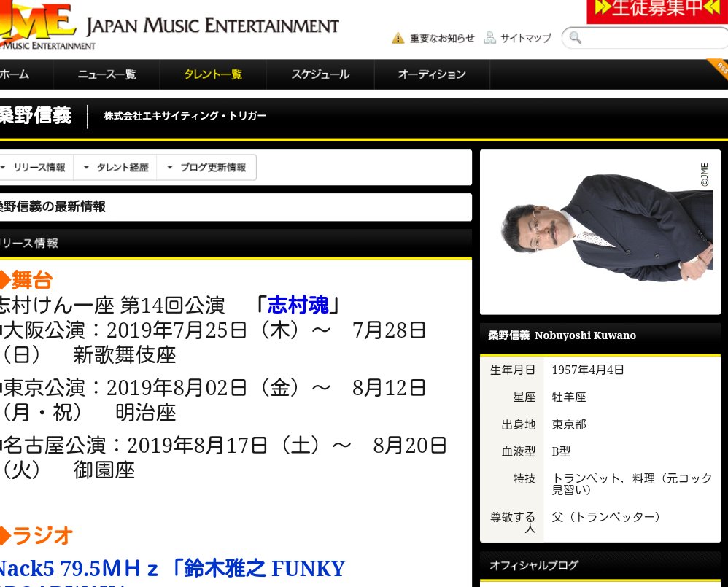
Task: Jump to タレント経歴 section tab
Action: [115, 168]
